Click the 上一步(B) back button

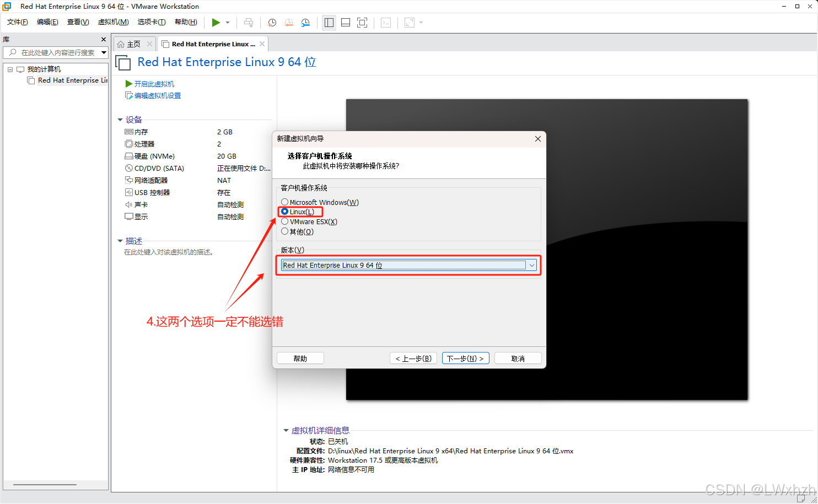click(413, 359)
